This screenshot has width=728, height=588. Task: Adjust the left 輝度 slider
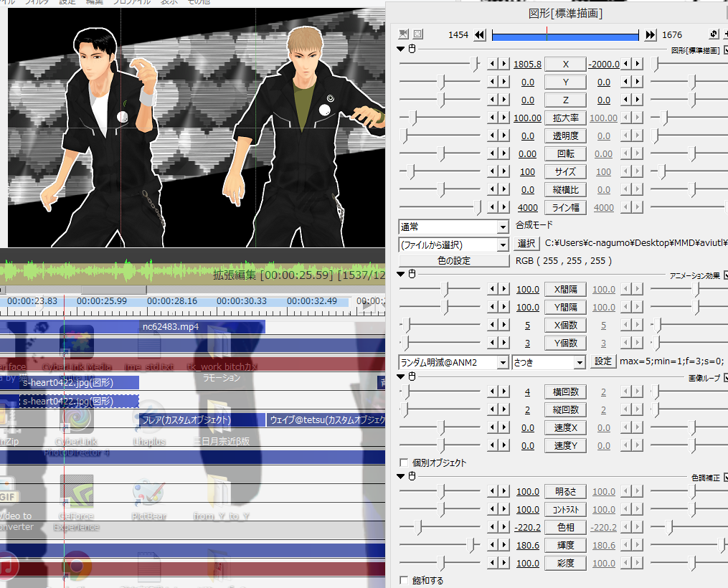tap(472, 545)
